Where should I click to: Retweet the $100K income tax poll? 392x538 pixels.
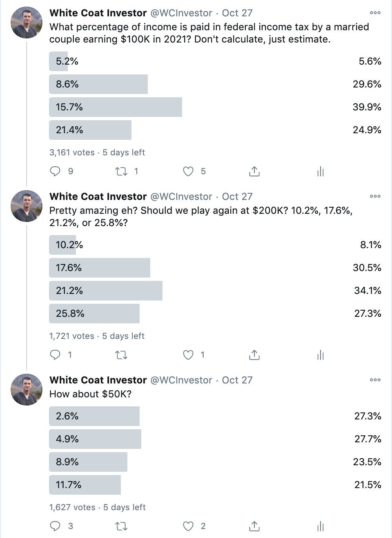(x=121, y=171)
